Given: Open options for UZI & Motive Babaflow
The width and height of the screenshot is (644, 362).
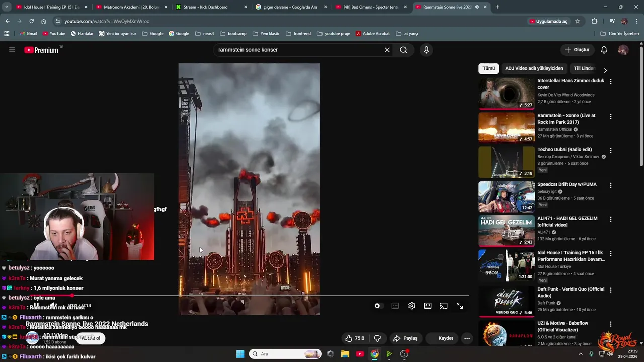Looking at the screenshot, I should point(611,324).
